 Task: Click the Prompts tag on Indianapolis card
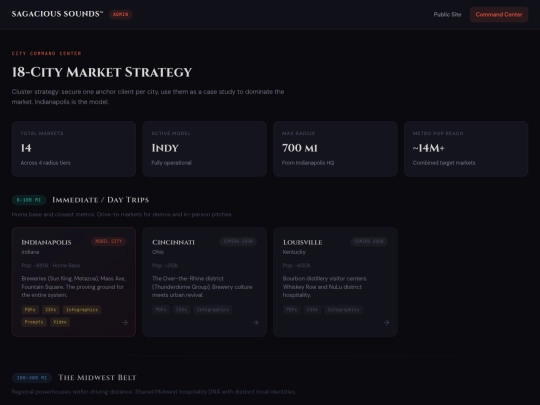point(34,322)
